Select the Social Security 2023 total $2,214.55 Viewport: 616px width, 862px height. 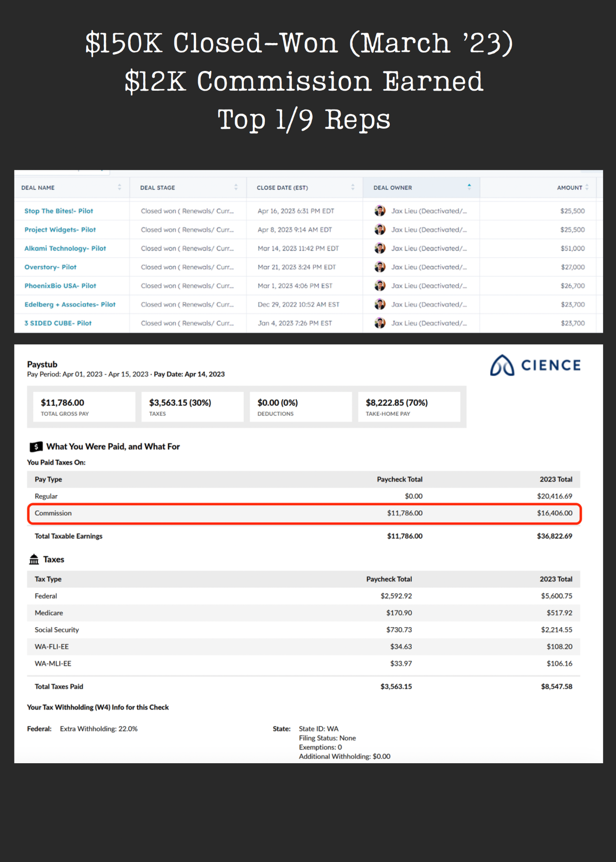coord(556,630)
